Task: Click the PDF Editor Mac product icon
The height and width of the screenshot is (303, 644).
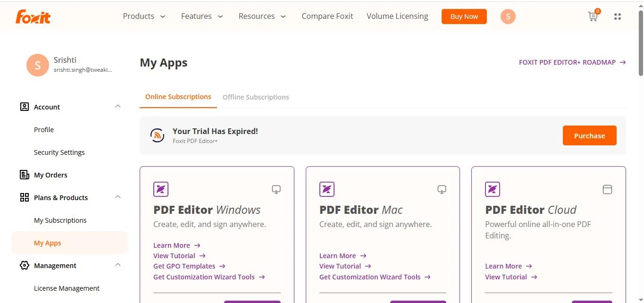Action: click(327, 189)
